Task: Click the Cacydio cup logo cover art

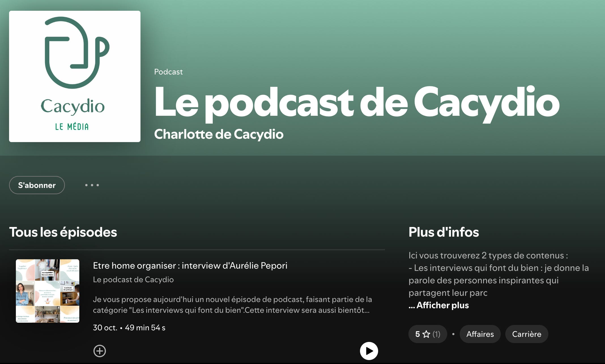Action: pyautogui.click(x=75, y=76)
